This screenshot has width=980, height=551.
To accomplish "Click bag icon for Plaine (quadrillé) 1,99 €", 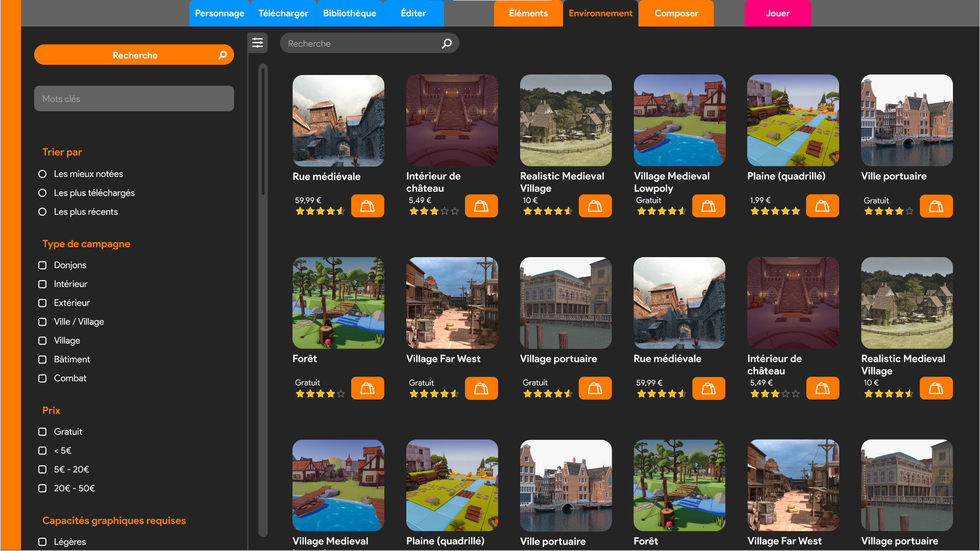I will [x=822, y=206].
